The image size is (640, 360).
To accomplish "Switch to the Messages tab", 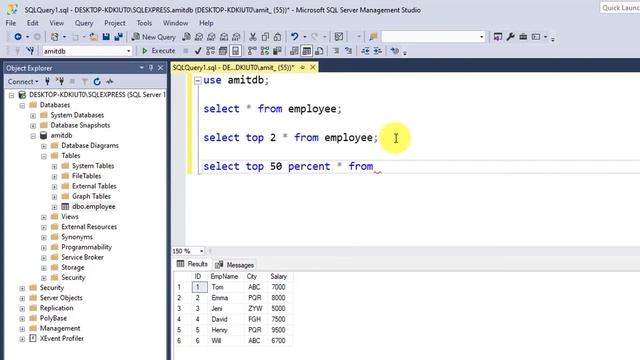I will tap(236, 265).
